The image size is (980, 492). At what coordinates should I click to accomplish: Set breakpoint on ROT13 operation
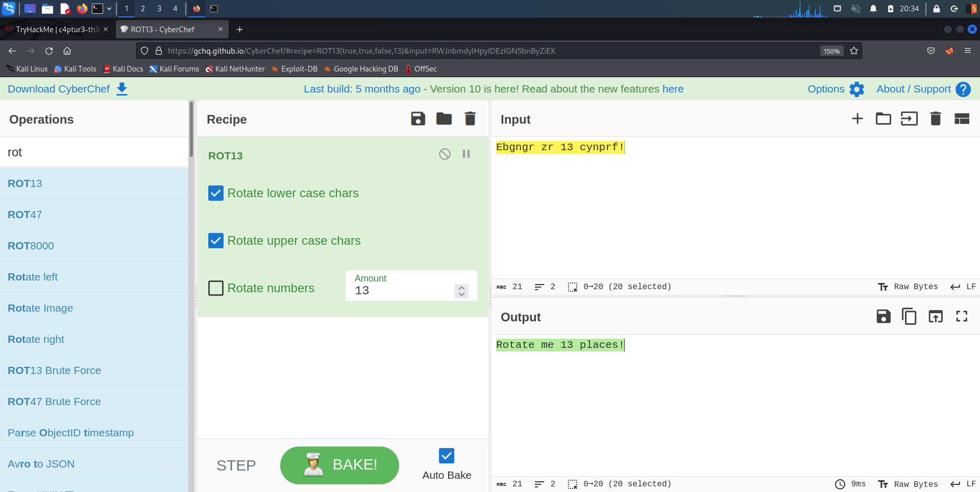pos(466,154)
